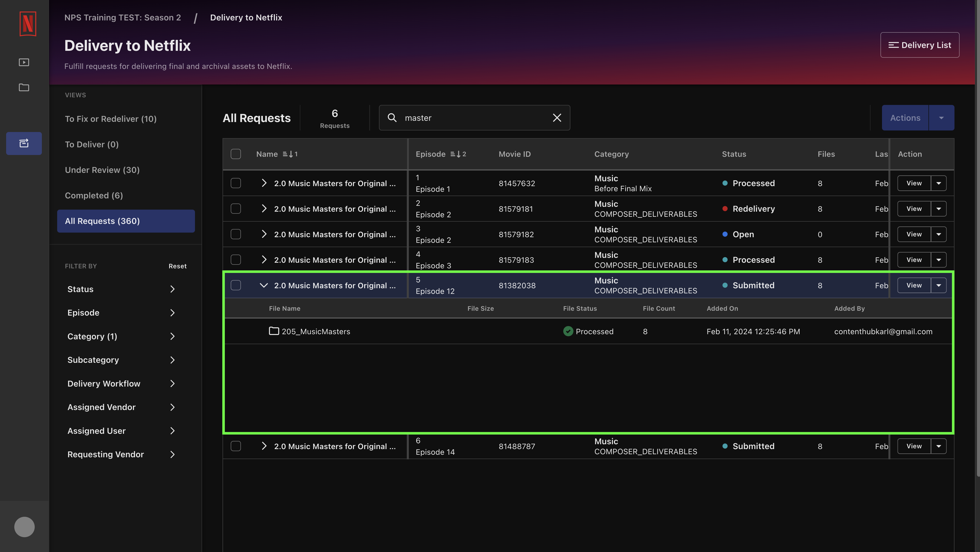Select the delivery sidebar icon
980x552 pixels.
click(24, 143)
